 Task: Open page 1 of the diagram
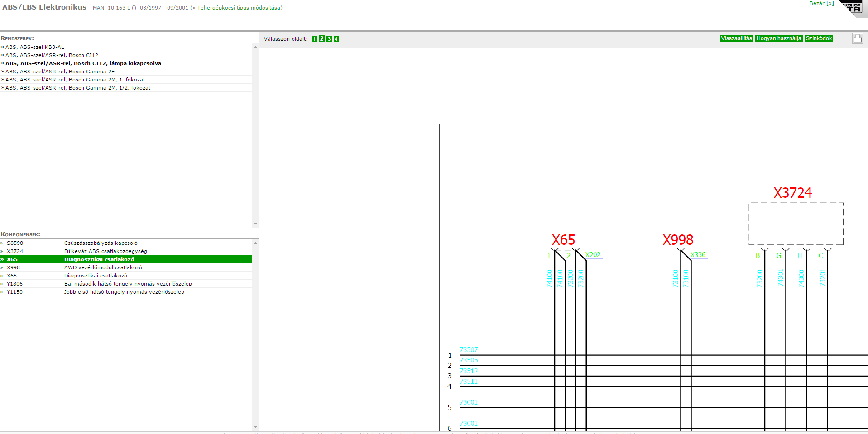pos(314,39)
